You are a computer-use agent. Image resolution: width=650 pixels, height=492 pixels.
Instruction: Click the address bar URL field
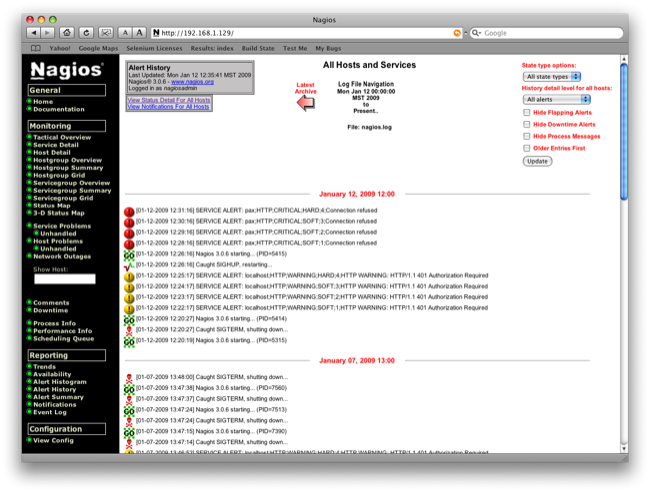pos(307,33)
